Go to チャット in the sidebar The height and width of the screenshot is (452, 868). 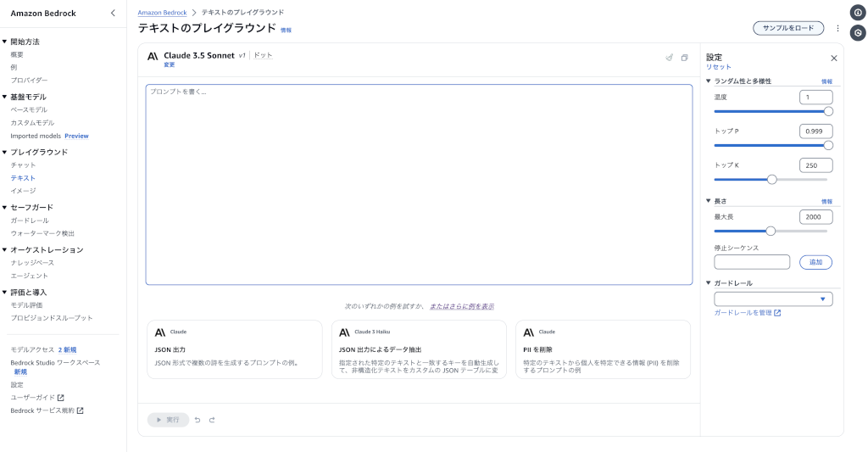23,165
